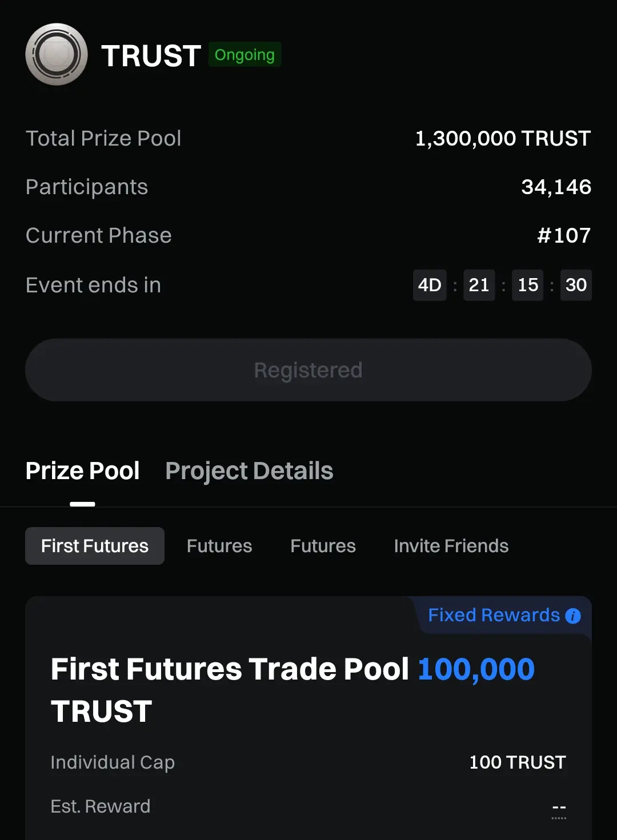This screenshot has width=617, height=840.
Task: Switch to the Prize Pool tab
Action: click(83, 471)
